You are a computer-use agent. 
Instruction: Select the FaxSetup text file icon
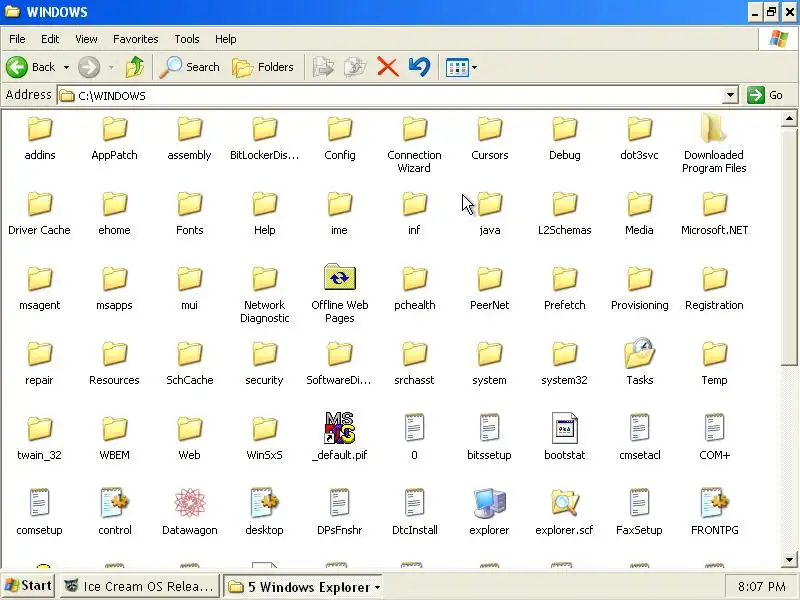click(639, 503)
